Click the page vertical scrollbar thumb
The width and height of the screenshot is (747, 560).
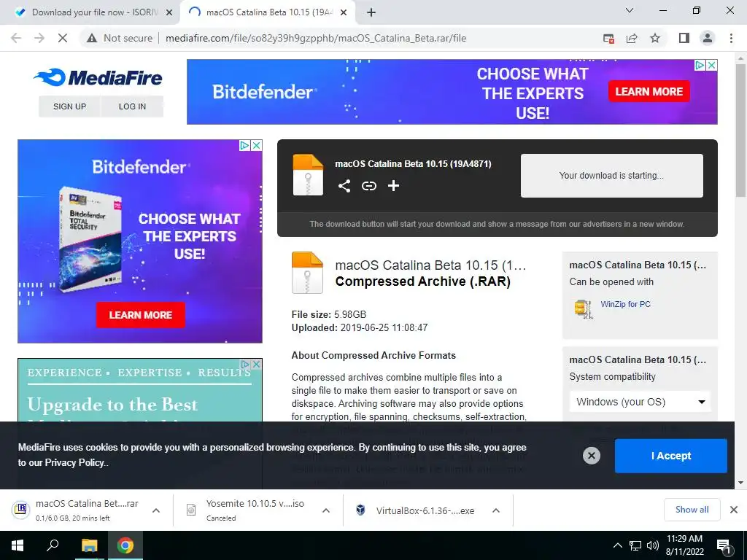[740, 131]
